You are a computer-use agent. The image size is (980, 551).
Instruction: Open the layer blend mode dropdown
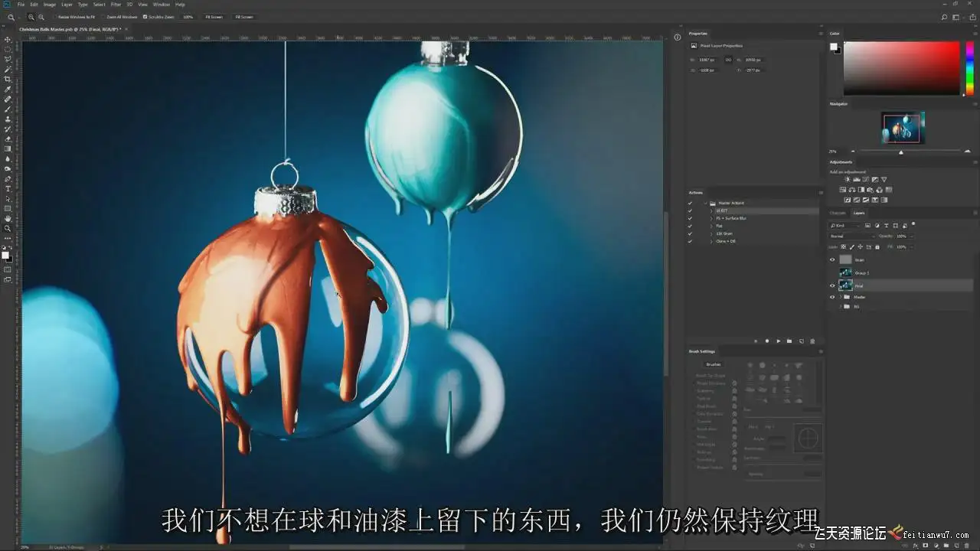click(851, 236)
